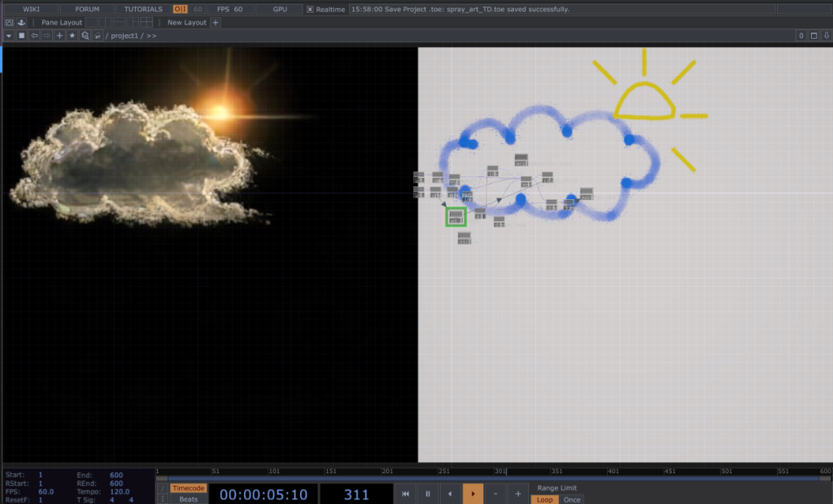Select the top-bottom split pane layout
Image resolution: width=833 pixels, height=504 pixels.
pos(119,22)
